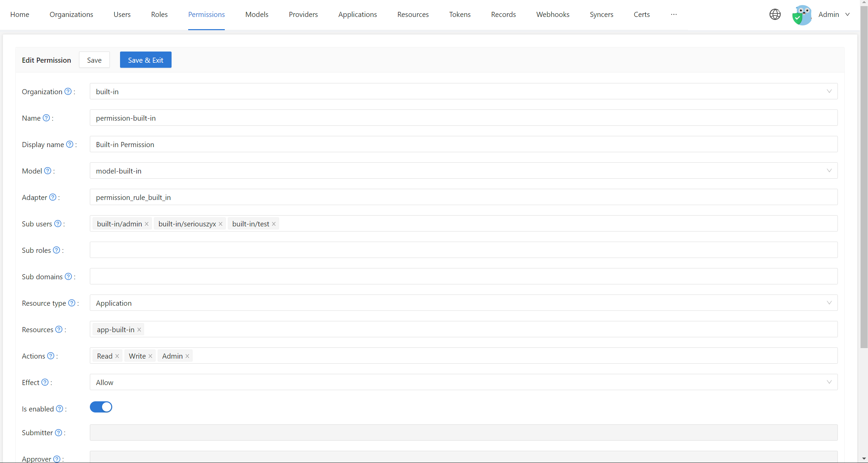Disable the Is enabled switch
This screenshot has width=868, height=463.
coord(101,407)
